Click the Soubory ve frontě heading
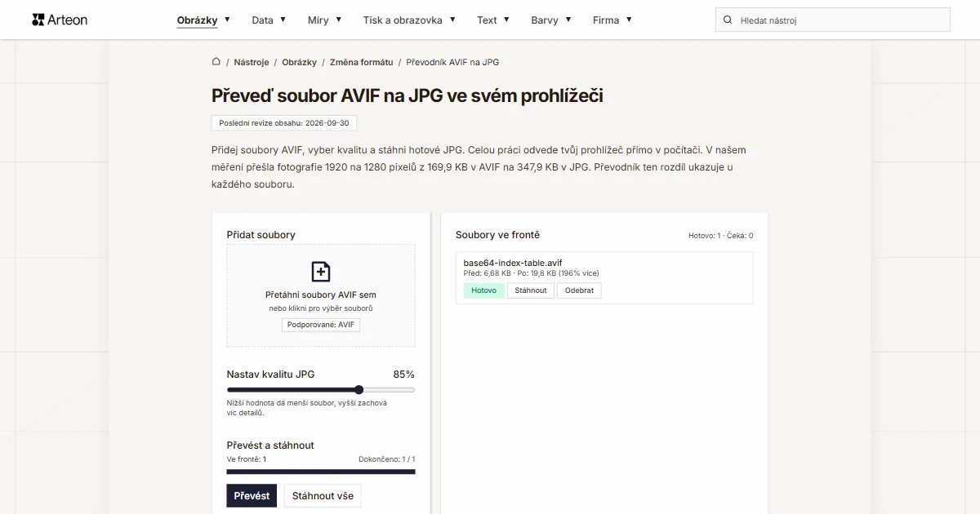The width and height of the screenshot is (980, 514). 497,235
